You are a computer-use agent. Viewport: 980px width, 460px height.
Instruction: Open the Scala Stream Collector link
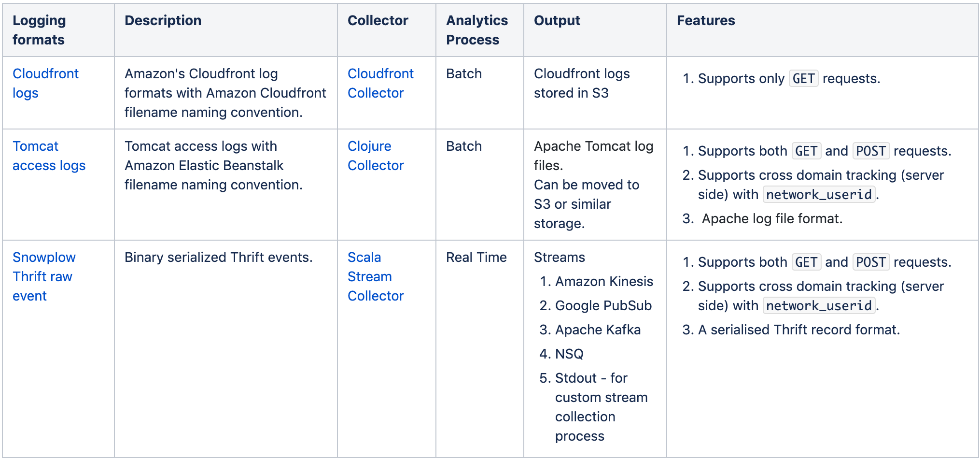coord(376,276)
